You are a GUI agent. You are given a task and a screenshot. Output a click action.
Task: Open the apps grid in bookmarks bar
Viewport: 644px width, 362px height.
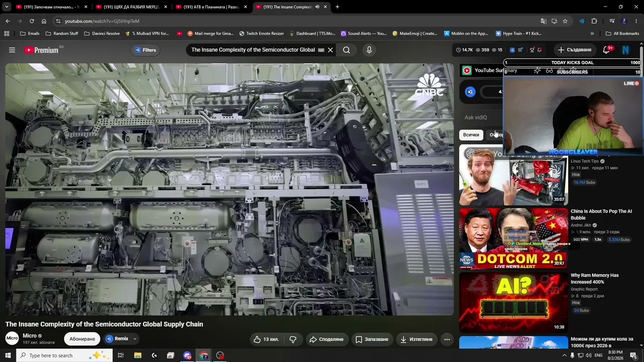[x=7, y=34]
